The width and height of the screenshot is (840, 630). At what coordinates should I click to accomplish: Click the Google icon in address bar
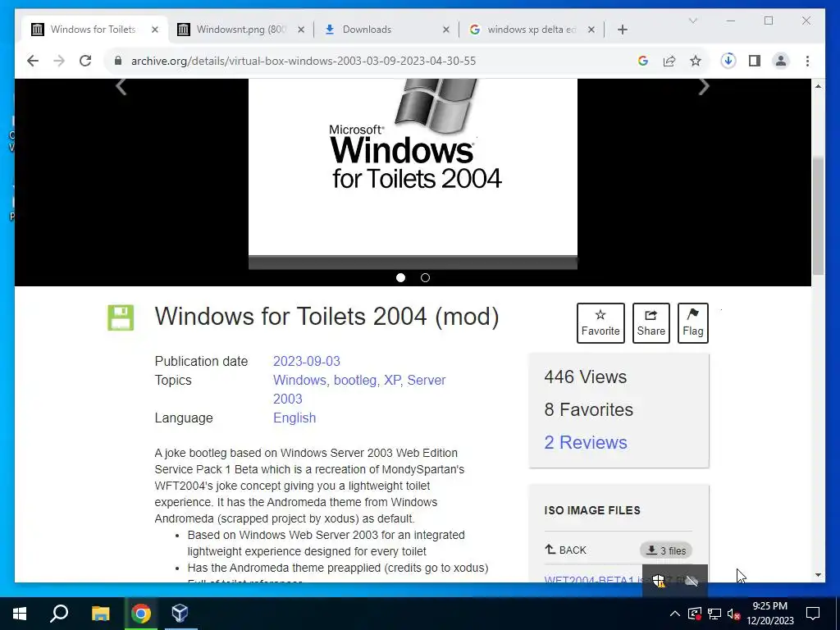click(643, 61)
